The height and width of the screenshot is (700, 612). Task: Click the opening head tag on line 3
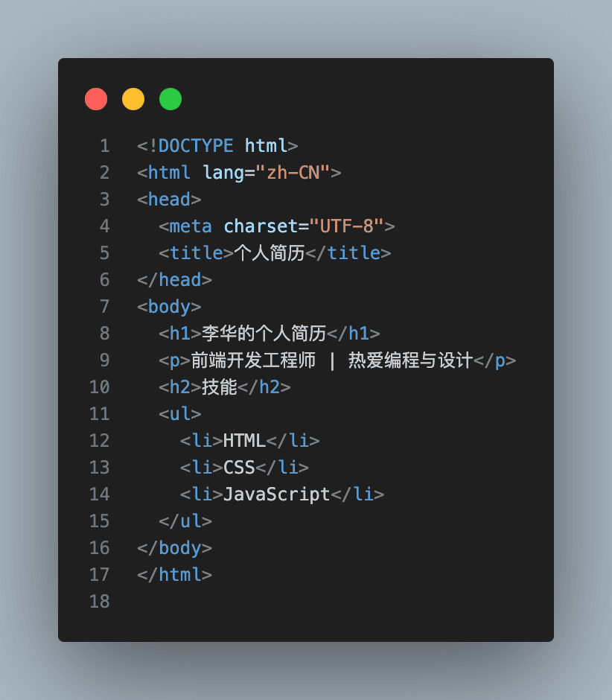[x=169, y=200]
